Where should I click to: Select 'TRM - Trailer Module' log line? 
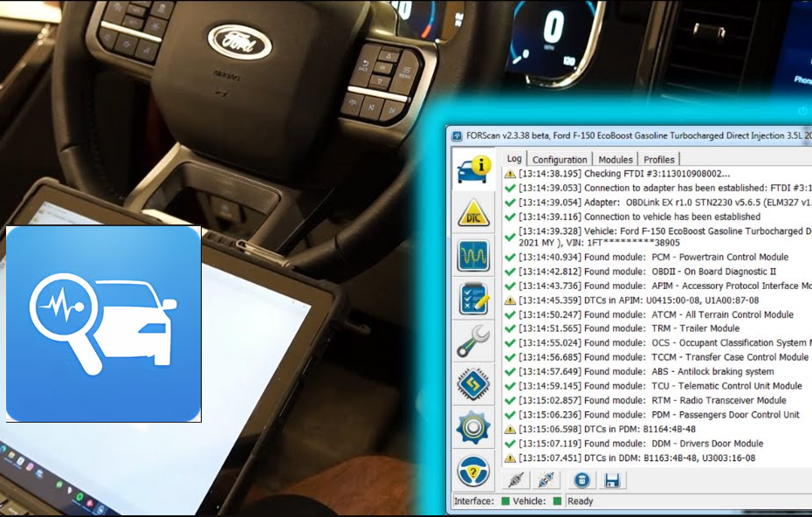tap(630, 328)
